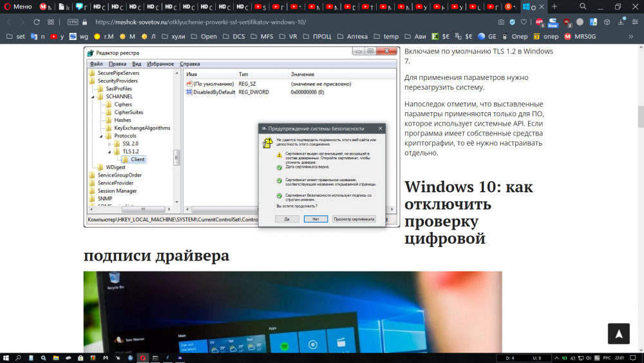Show hidden system tray icons chevron
The image size is (644, 363).
[x=556, y=358]
